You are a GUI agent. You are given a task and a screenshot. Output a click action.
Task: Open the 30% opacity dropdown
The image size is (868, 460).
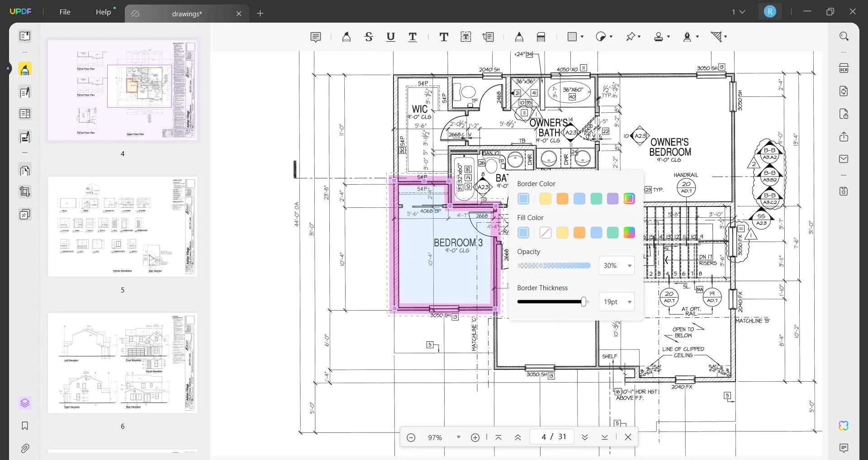coord(617,266)
